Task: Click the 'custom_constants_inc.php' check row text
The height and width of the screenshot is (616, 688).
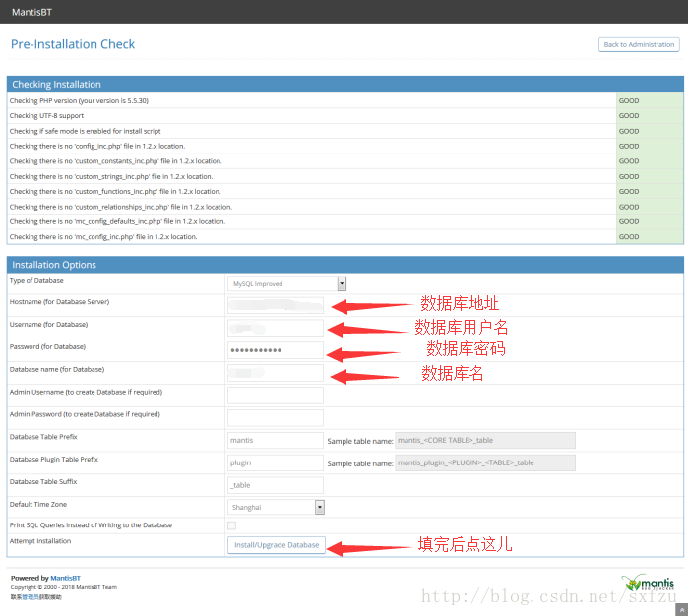Action: [115, 161]
